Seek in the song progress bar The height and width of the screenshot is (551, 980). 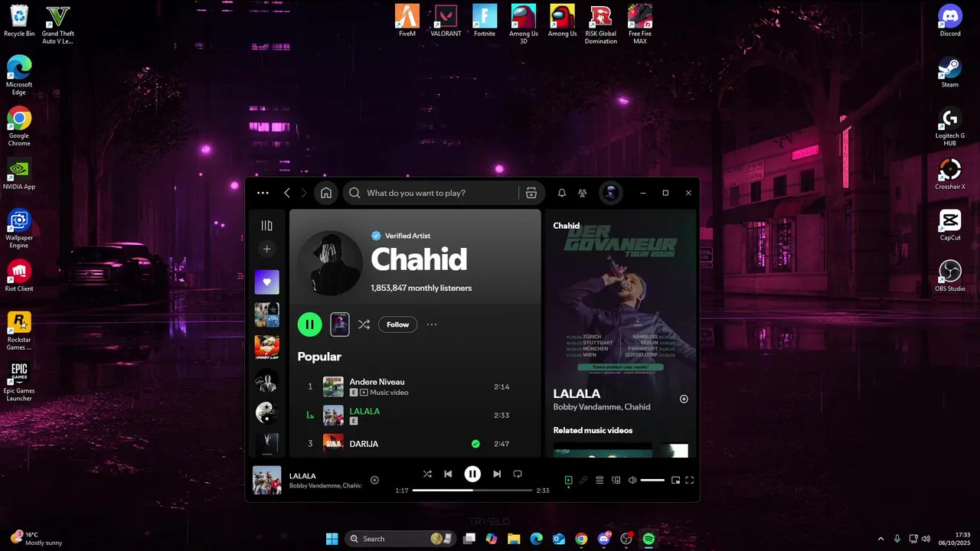472,490
